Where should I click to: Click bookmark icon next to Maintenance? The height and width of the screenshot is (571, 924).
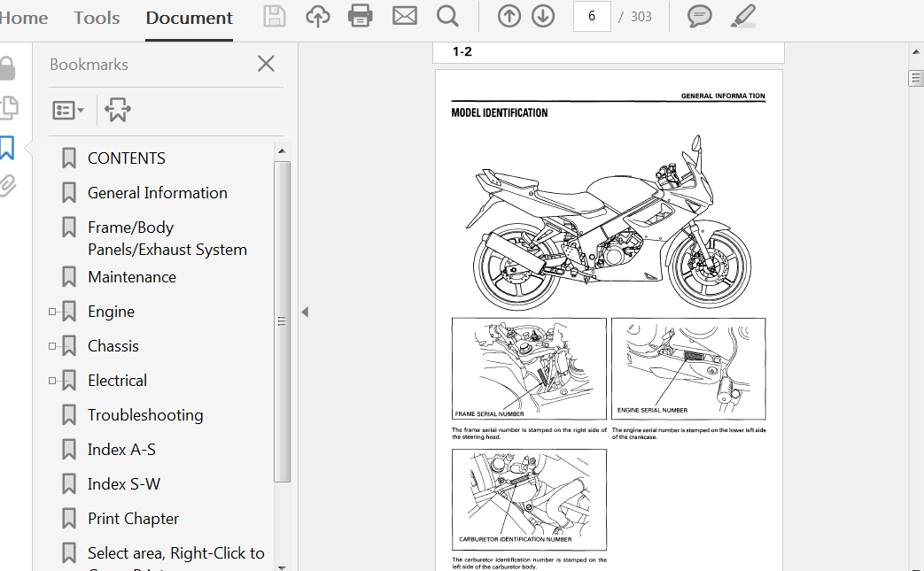(69, 276)
